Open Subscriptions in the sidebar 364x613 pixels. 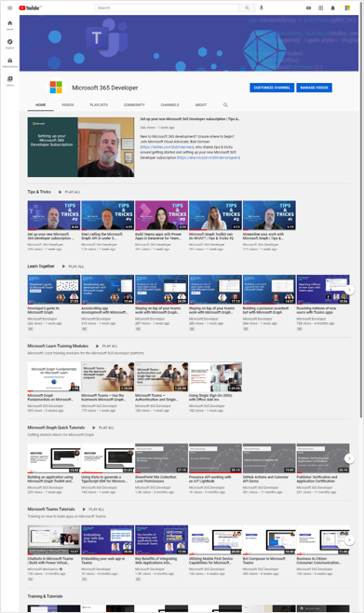pos(9,62)
